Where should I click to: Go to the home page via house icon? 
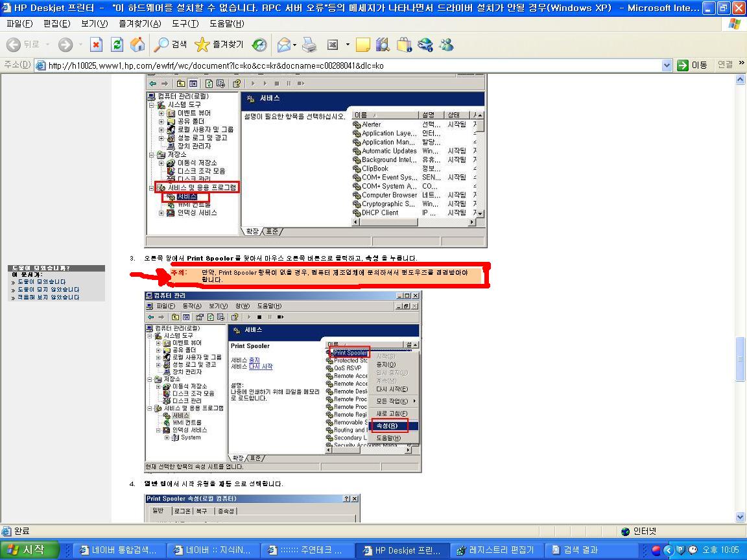(x=137, y=45)
